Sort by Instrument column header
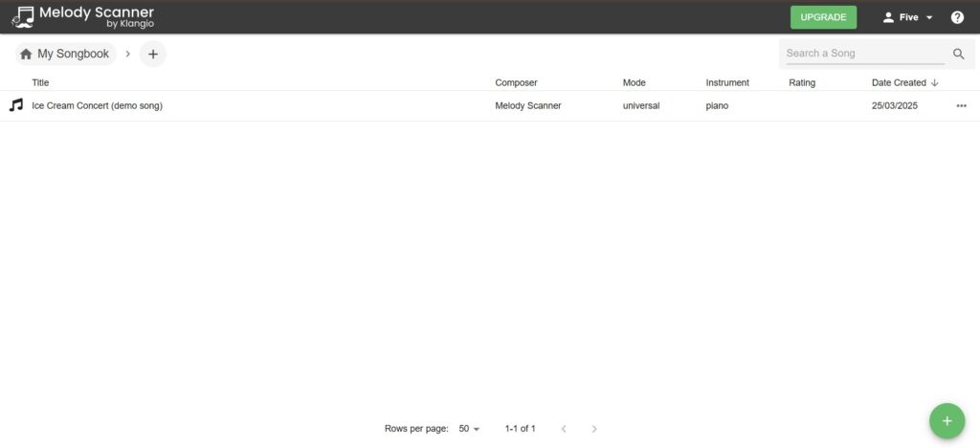Image resolution: width=980 pixels, height=448 pixels. point(727,82)
